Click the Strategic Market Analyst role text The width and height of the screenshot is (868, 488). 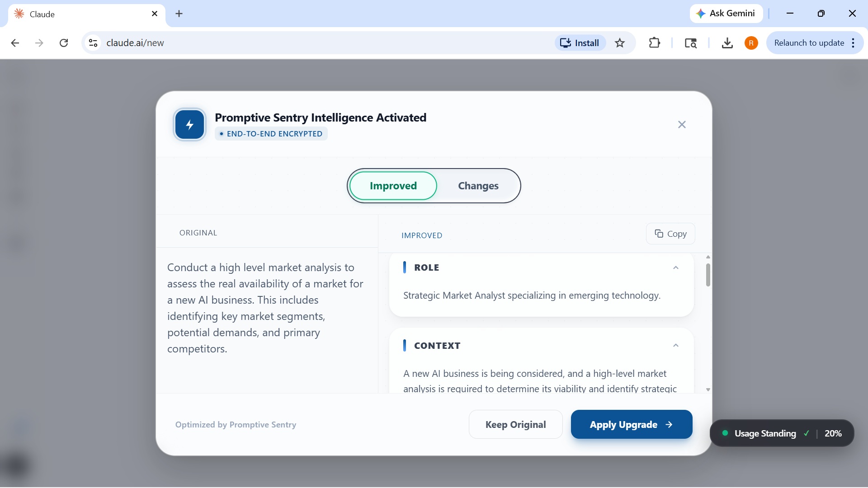[532, 296]
